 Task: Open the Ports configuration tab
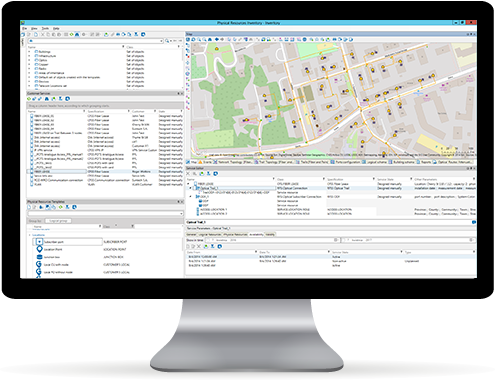pyautogui.click(x=345, y=162)
